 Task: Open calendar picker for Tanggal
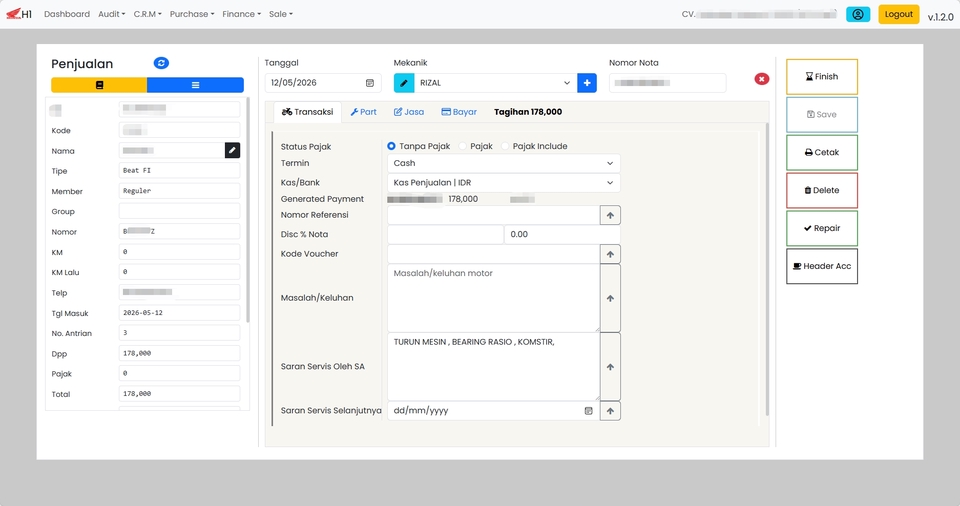370,83
